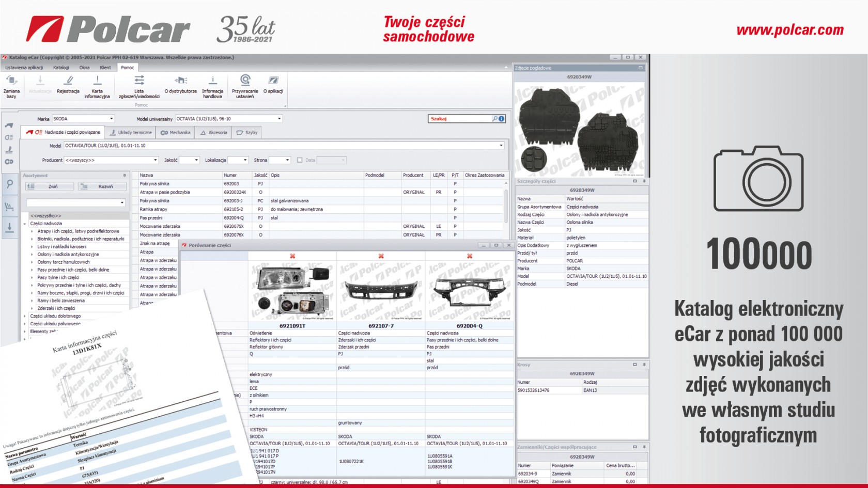Click the car body icon atop left sidebar
868x488 pixels.
coord(9,125)
